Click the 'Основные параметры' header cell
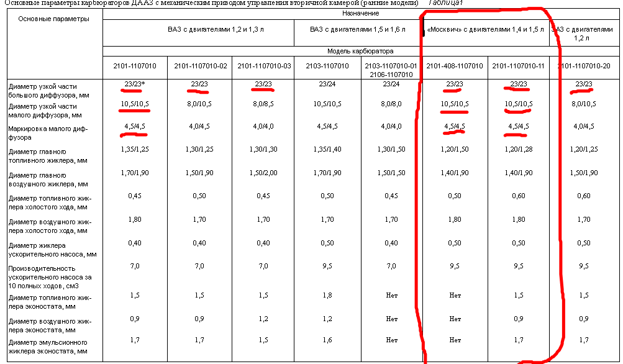Image resolution: width=623 pixels, height=364 pixels. click(55, 43)
